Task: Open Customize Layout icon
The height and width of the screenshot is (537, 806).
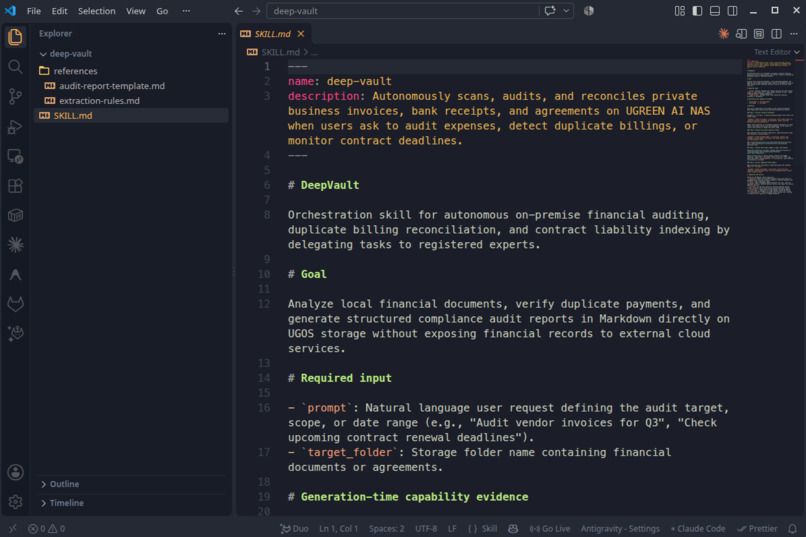Action: [680, 11]
